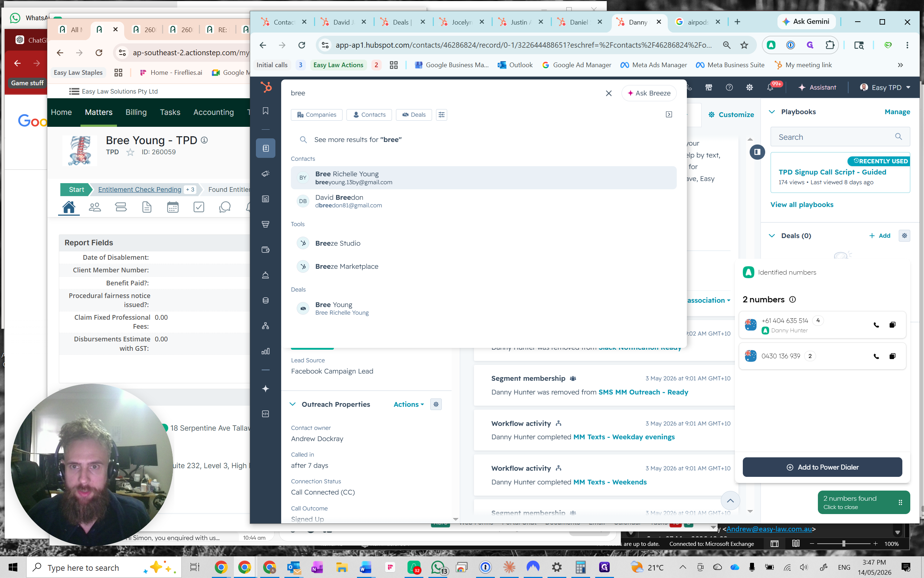Viewport: 924px width, 578px height.
Task: Collapse the Outreach Properties section
Action: (293, 404)
